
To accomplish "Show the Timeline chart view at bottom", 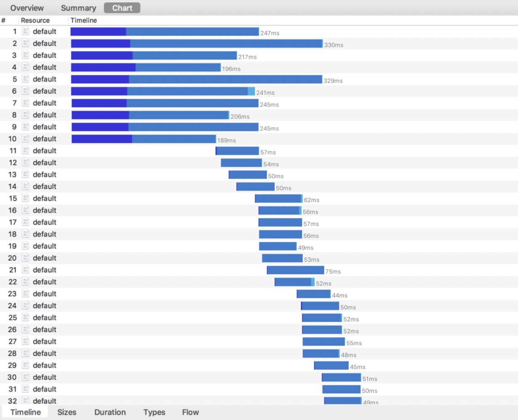I will click(25, 412).
